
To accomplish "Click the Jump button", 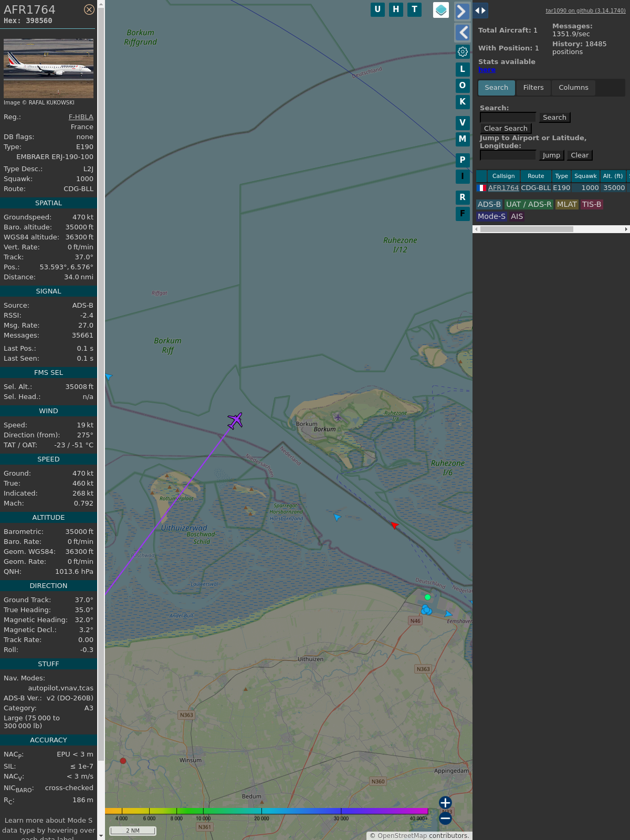I will [551, 155].
